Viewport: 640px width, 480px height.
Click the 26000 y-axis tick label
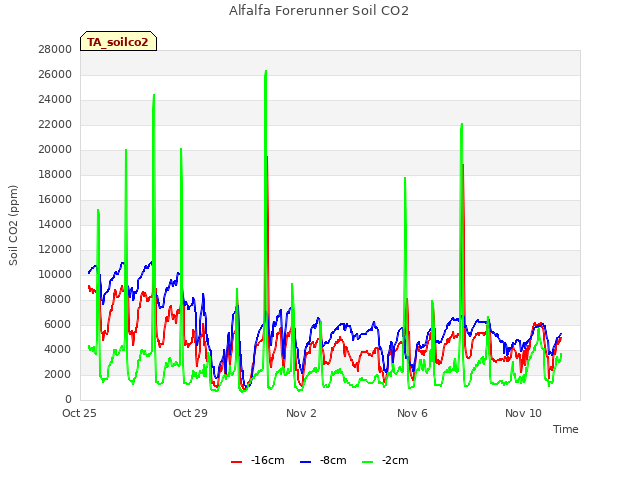click(55, 75)
